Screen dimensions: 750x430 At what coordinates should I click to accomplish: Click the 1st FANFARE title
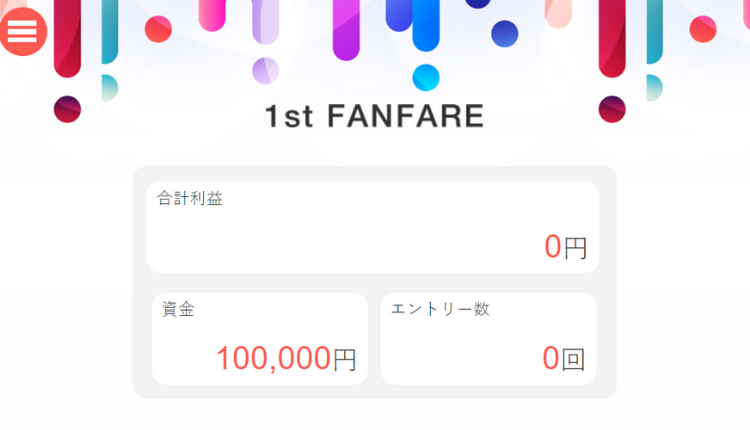pyautogui.click(x=374, y=117)
